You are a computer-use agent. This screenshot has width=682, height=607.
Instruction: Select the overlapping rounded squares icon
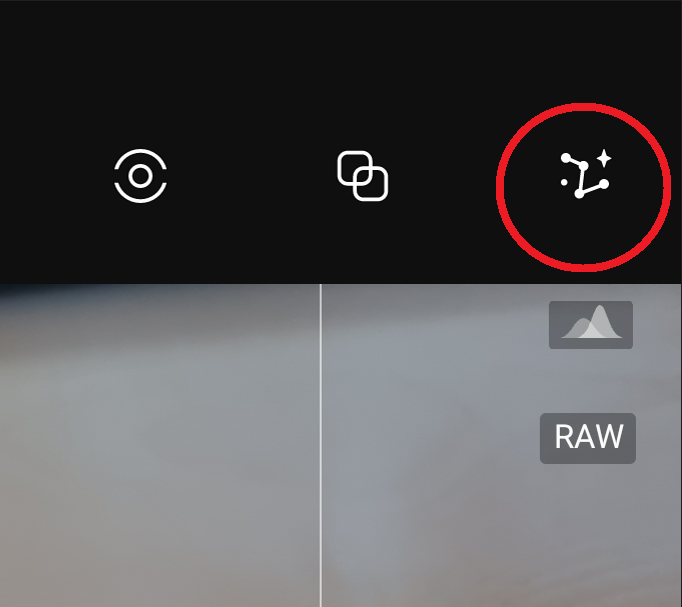(363, 176)
